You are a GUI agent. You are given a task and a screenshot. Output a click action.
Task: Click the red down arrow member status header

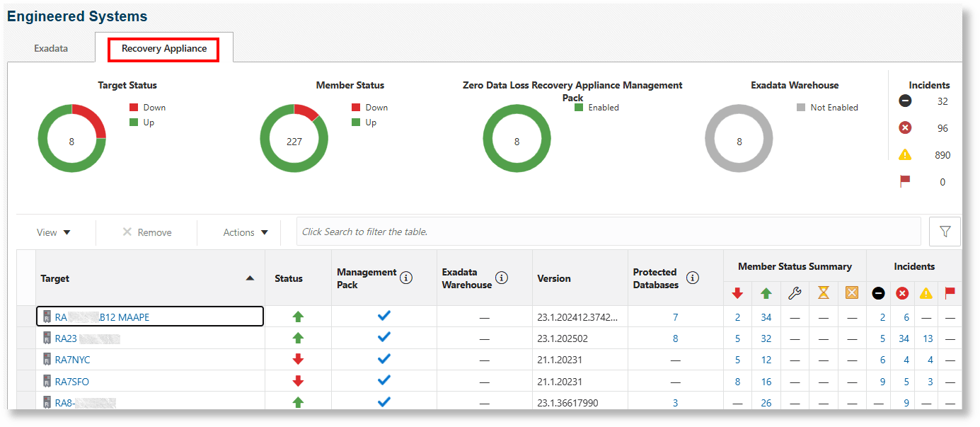[737, 293]
